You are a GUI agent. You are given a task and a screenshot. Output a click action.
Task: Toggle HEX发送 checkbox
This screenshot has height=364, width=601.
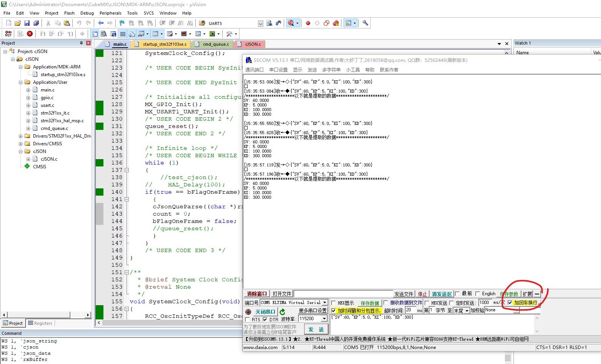click(427, 303)
